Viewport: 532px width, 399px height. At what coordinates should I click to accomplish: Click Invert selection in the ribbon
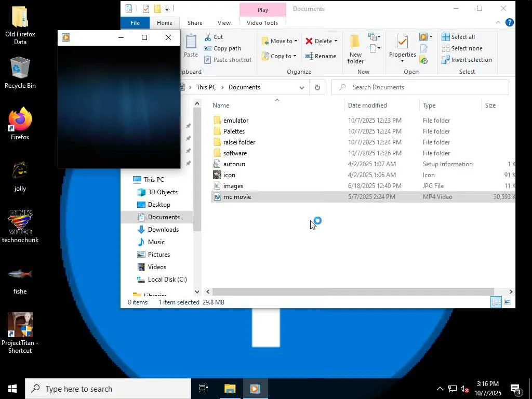(x=467, y=60)
